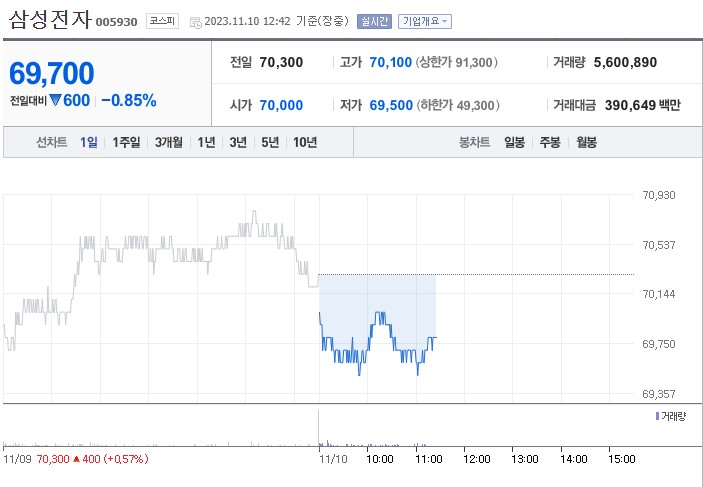This screenshot has height=487, width=703.
Task: Click the 69,357 y-axis label
Action: point(659,394)
